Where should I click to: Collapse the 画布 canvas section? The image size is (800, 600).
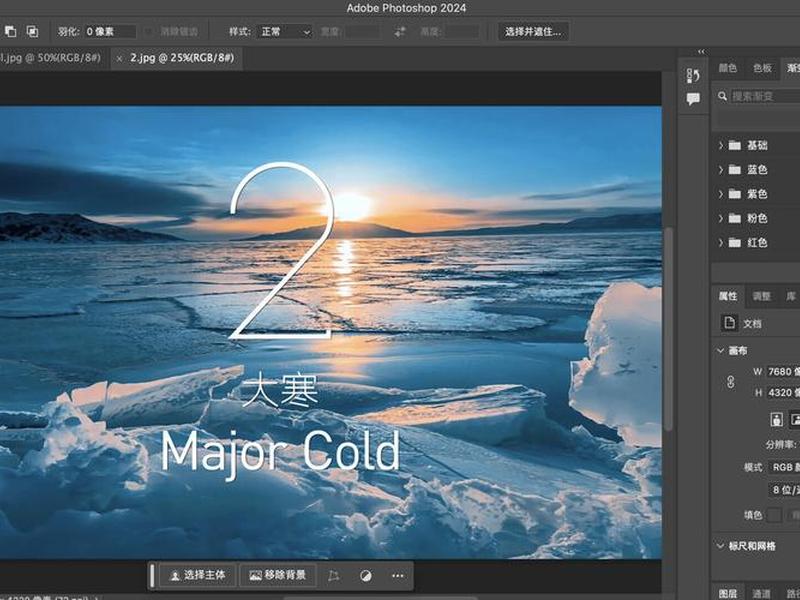(x=720, y=351)
